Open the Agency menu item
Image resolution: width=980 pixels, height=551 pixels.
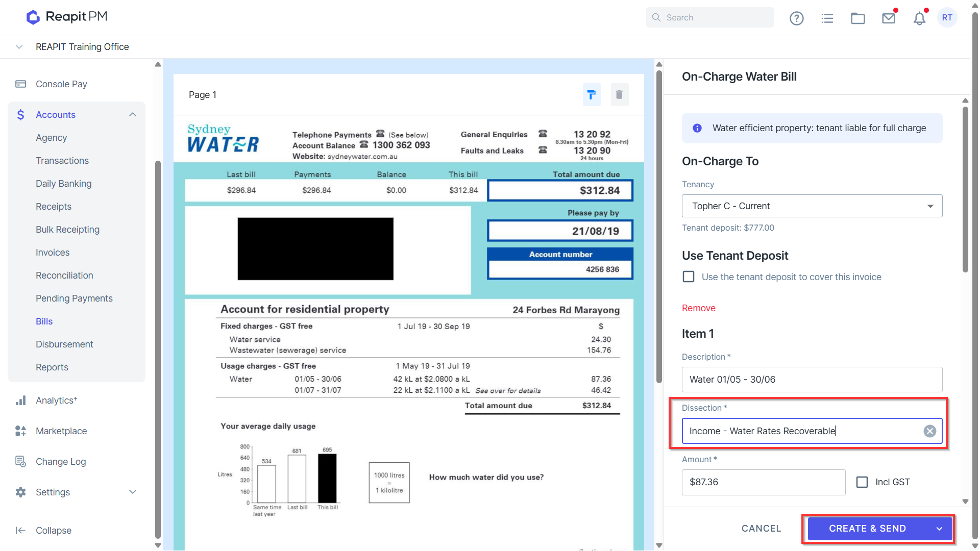pos(51,138)
